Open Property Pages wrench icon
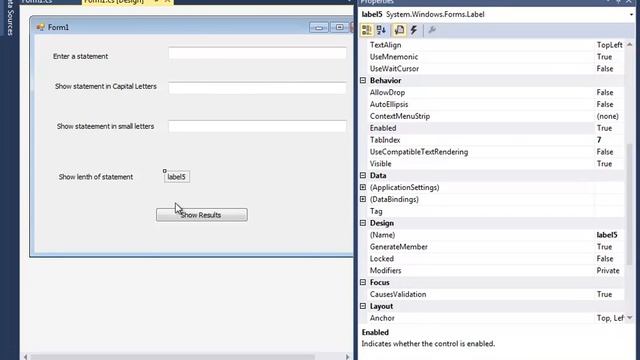Screen dimensions: 640x360 coord(432,30)
